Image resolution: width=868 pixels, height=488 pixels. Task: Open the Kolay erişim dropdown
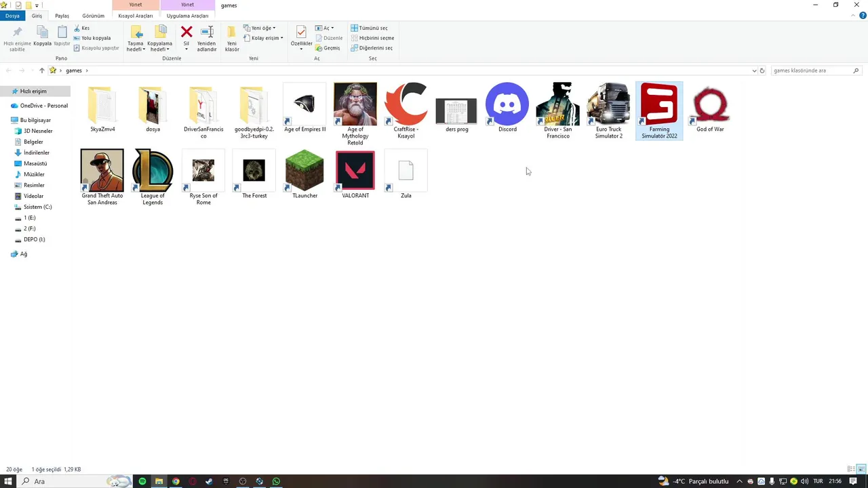pos(263,38)
